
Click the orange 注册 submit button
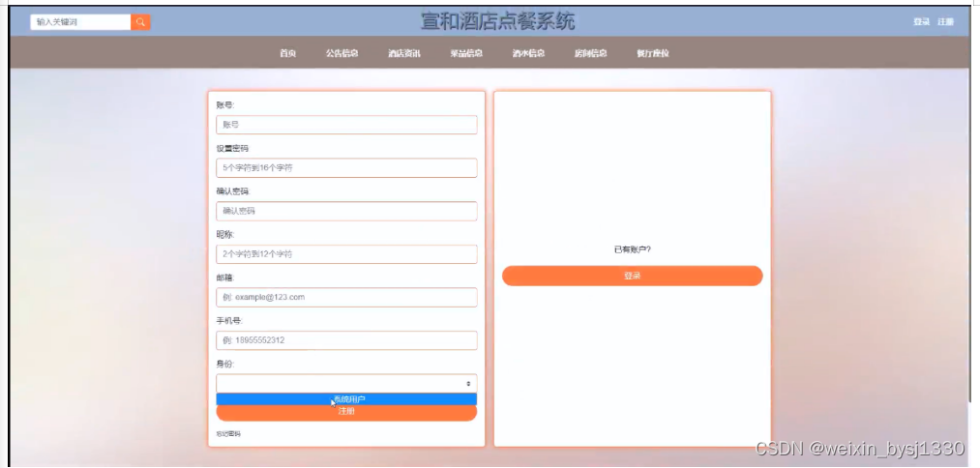(346, 413)
